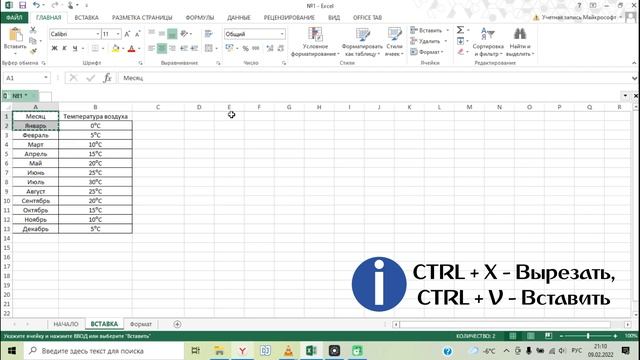Open the text orientation tool
This screenshot has width=640, height=360.
184,34
